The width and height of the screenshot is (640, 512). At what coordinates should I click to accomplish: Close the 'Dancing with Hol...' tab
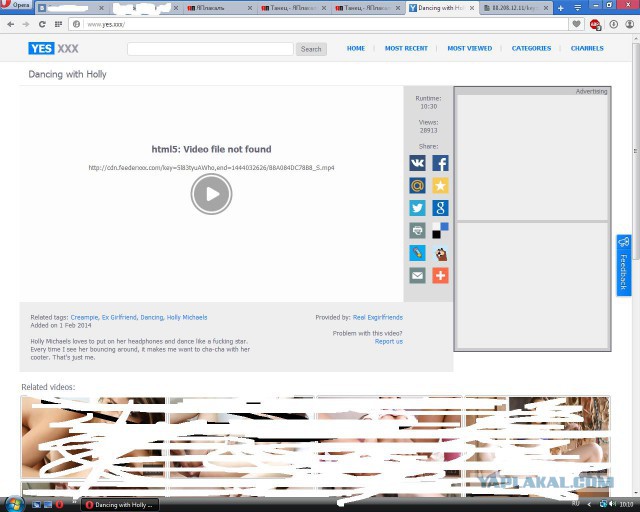(472, 8)
